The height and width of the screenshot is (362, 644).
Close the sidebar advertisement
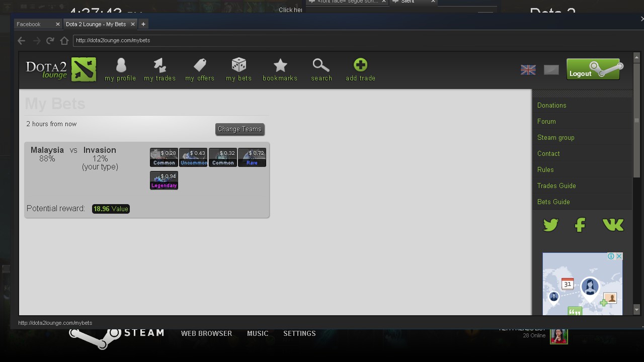pos(619,256)
